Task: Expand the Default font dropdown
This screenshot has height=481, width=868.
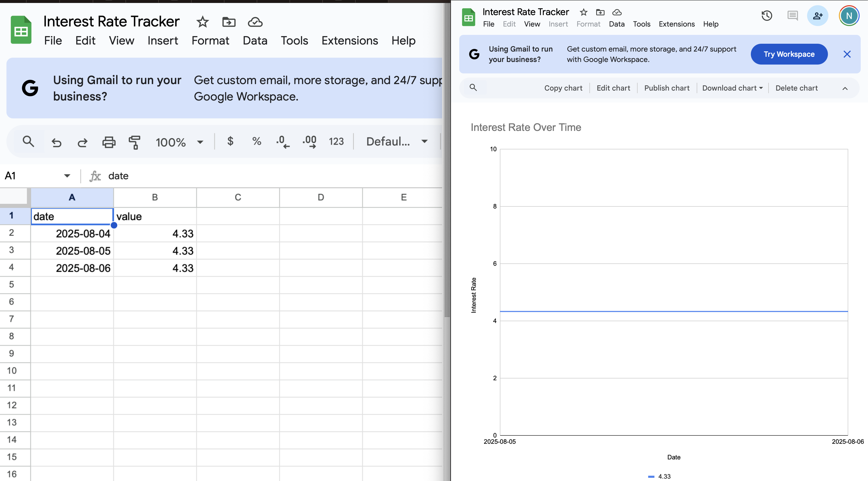Action: (396, 142)
